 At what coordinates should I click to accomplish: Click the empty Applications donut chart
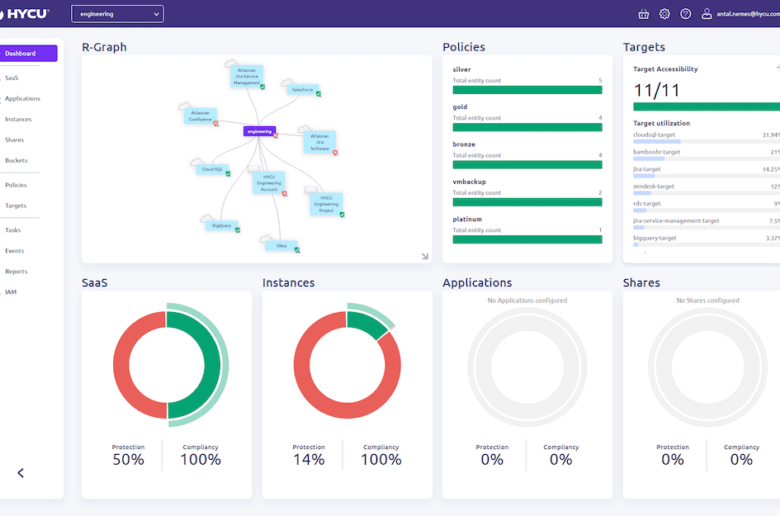(527, 367)
